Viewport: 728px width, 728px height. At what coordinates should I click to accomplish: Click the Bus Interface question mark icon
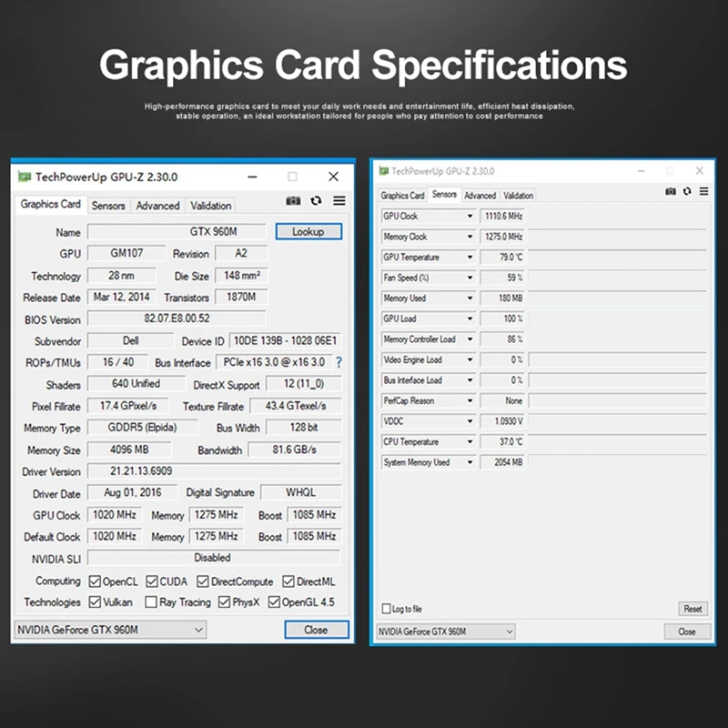click(x=339, y=362)
